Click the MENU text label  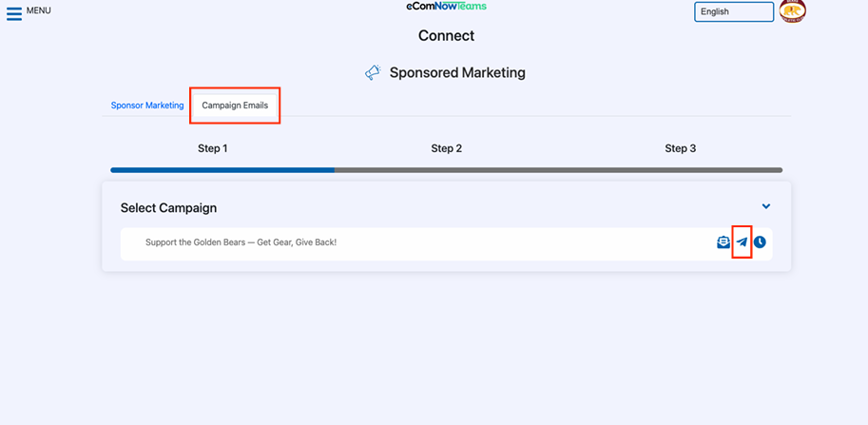pos(39,10)
